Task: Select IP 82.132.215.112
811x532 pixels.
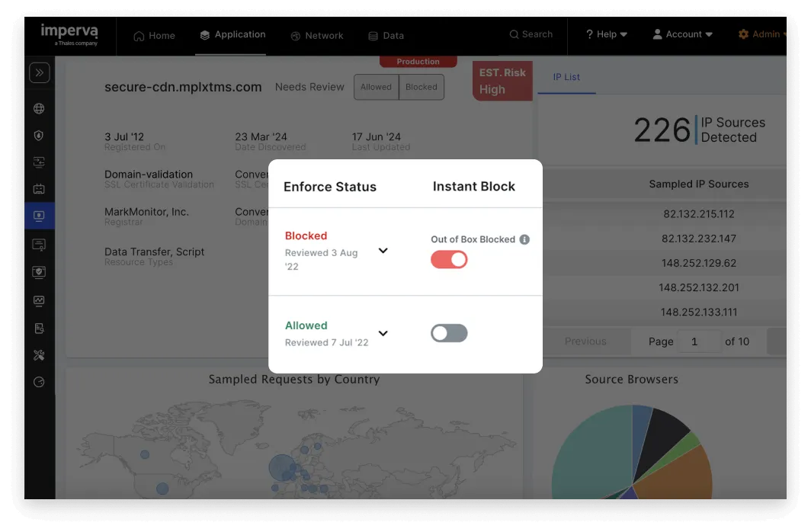Action: click(699, 214)
